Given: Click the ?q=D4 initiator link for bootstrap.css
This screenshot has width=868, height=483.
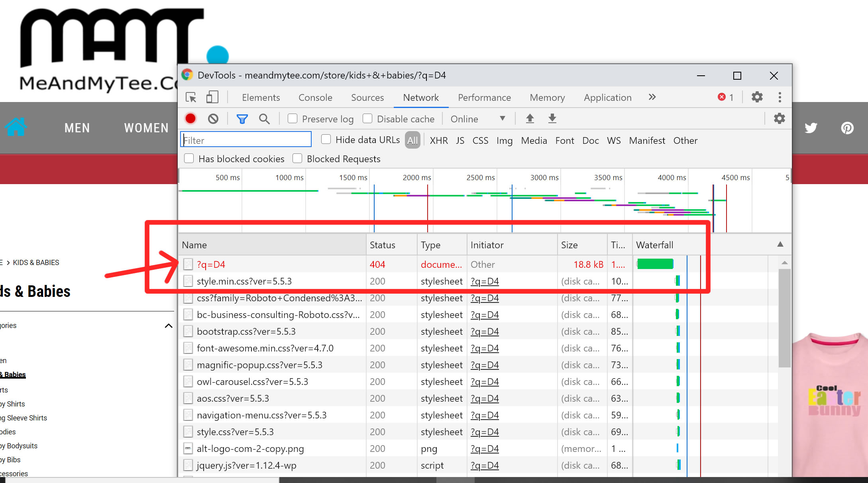Looking at the screenshot, I should click(485, 332).
